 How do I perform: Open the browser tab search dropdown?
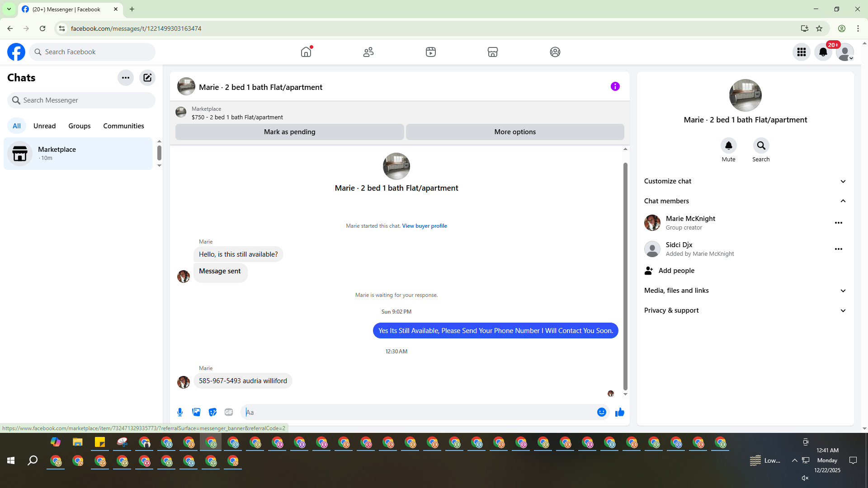coord(9,9)
